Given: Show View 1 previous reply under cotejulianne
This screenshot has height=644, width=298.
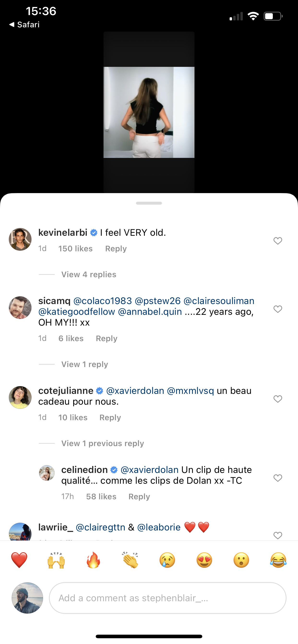Looking at the screenshot, I should (103, 443).
